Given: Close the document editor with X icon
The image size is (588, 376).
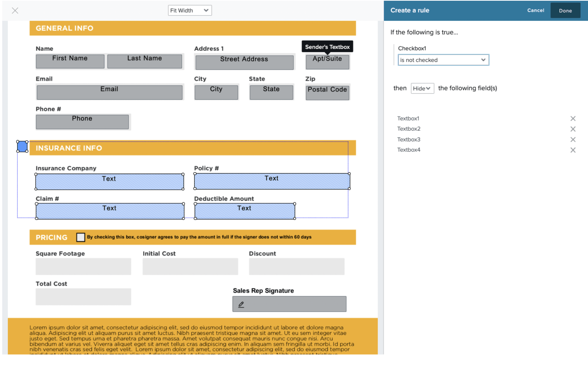Looking at the screenshot, I should 15,10.
